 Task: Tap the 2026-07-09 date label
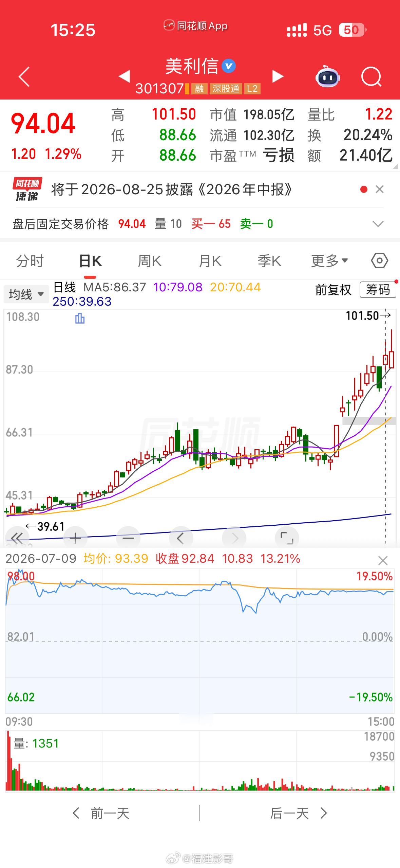pos(41,558)
